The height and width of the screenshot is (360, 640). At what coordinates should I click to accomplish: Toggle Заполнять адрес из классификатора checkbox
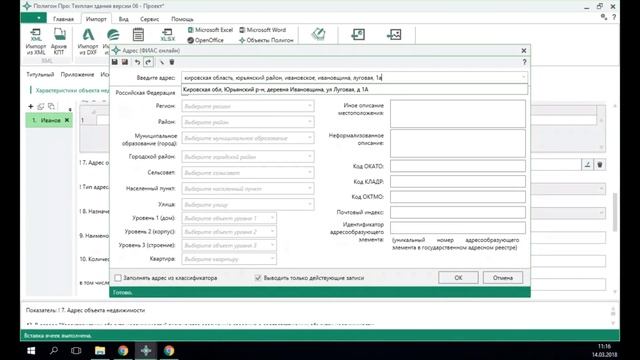118,278
